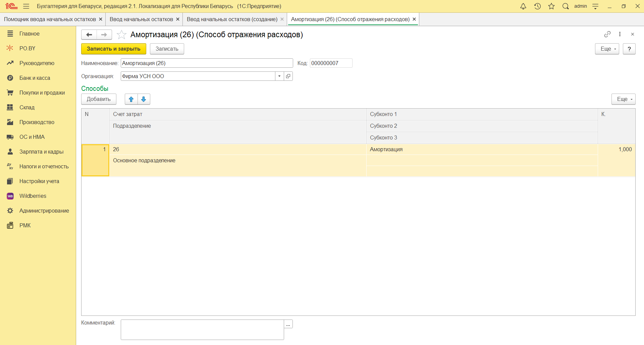Move row up with blue arrow
This screenshot has height=345, width=644.
pos(131,99)
